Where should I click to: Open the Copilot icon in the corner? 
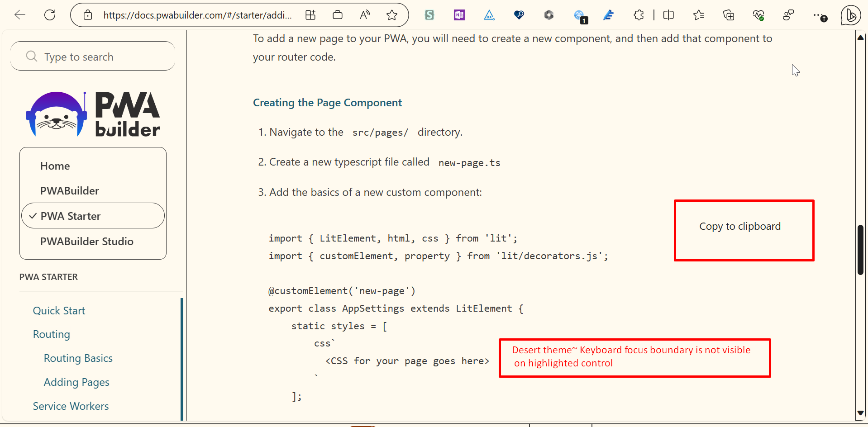coord(850,15)
